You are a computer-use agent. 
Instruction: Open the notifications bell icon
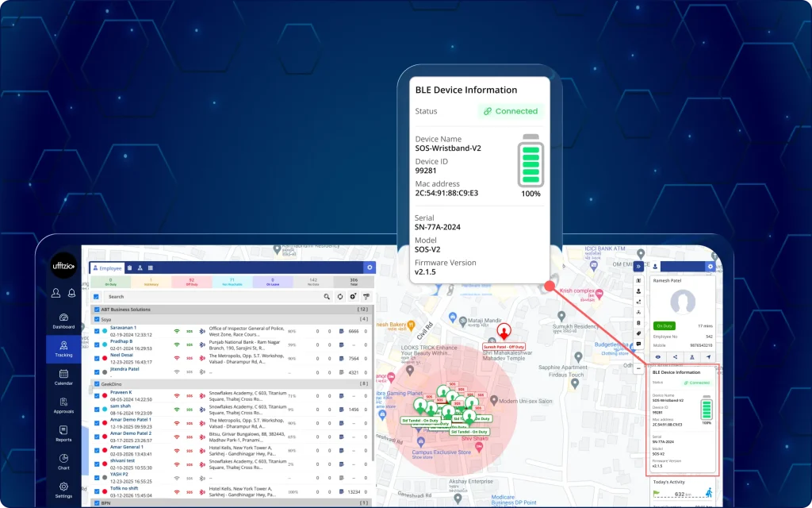coord(72,293)
